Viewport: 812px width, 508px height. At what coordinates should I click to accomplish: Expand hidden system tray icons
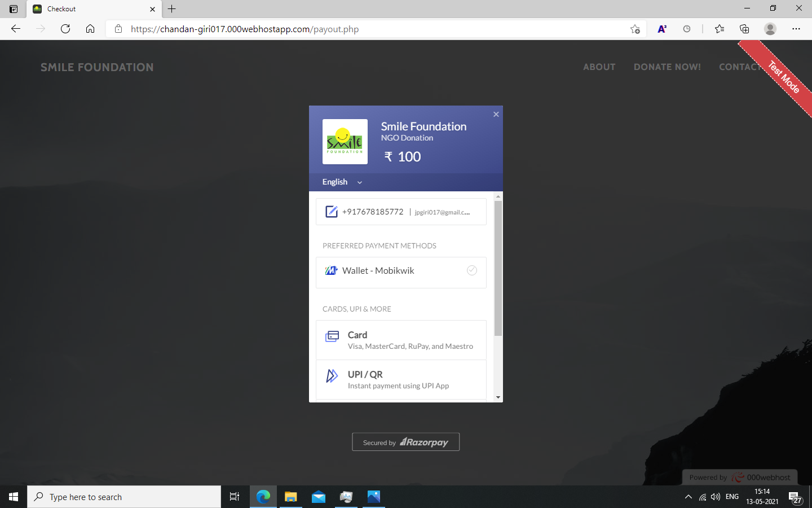coord(689,497)
